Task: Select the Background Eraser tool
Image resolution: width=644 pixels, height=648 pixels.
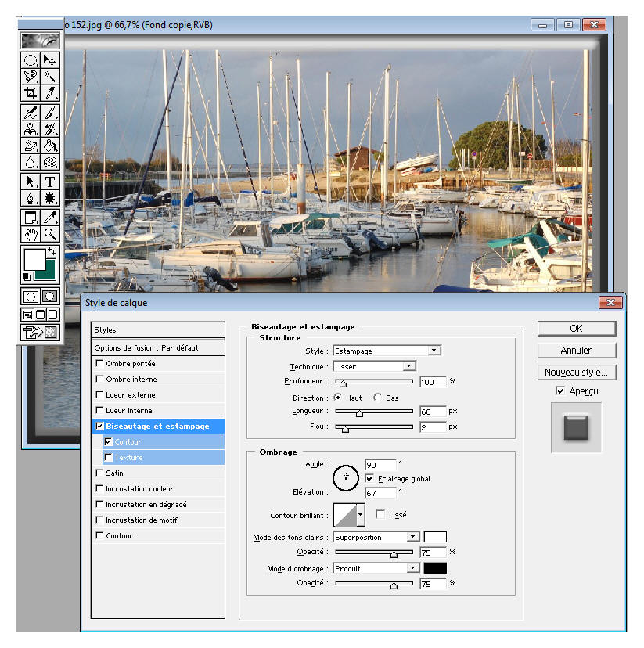Action: [31, 146]
